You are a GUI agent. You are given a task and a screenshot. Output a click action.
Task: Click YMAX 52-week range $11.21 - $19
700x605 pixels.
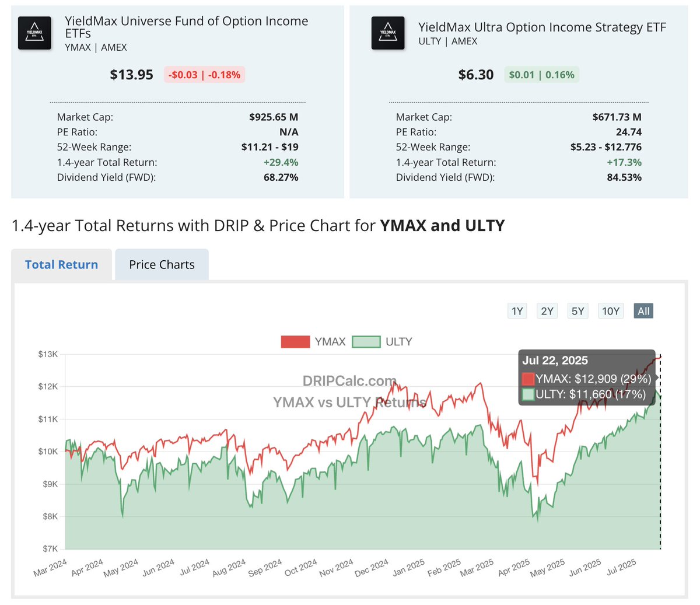tap(269, 147)
